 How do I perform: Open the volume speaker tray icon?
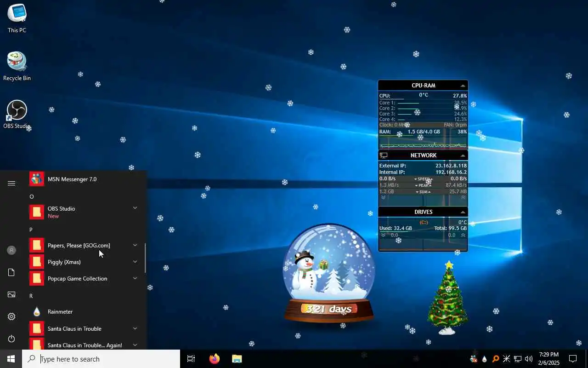pos(528,359)
